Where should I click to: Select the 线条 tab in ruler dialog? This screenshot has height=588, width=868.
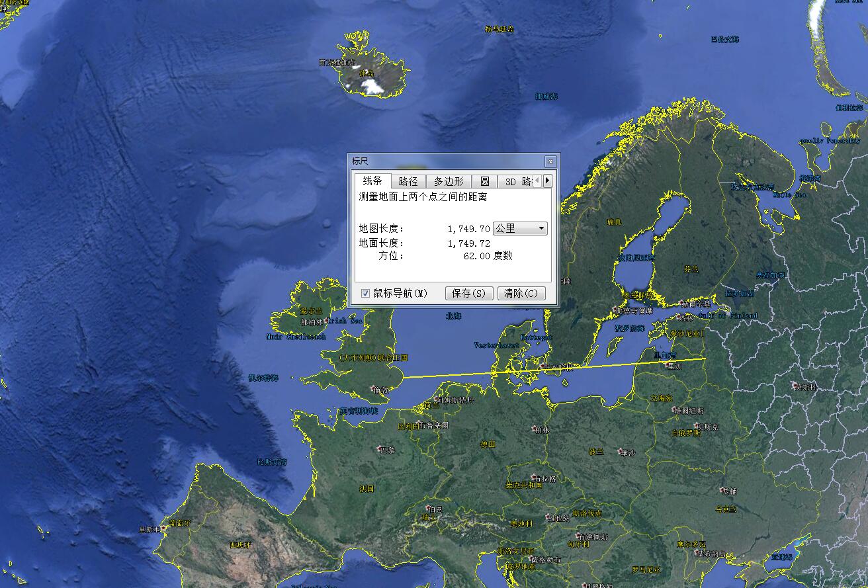tap(372, 181)
